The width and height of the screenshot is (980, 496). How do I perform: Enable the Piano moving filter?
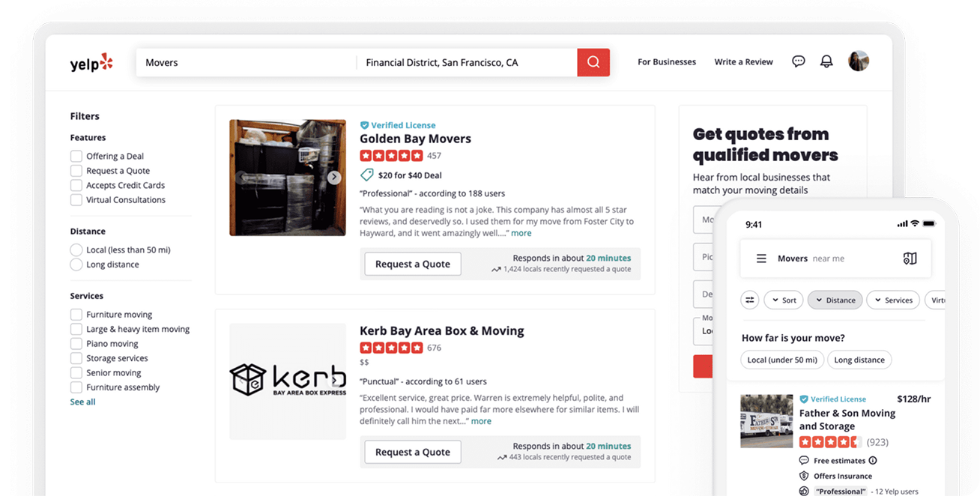tap(76, 344)
